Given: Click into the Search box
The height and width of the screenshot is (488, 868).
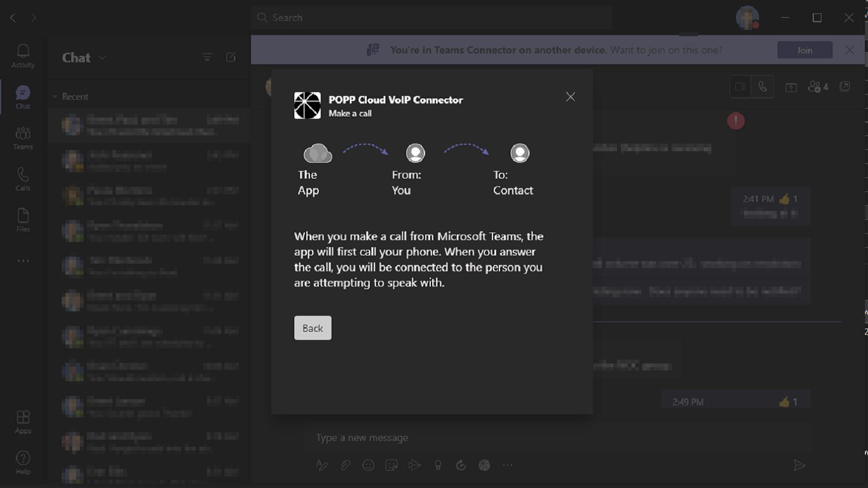Looking at the screenshot, I should tap(431, 18).
